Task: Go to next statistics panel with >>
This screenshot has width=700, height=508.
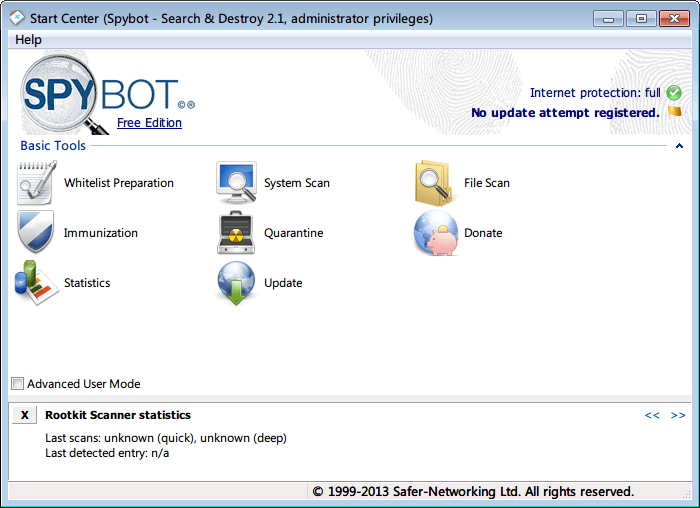Action: click(x=678, y=415)
